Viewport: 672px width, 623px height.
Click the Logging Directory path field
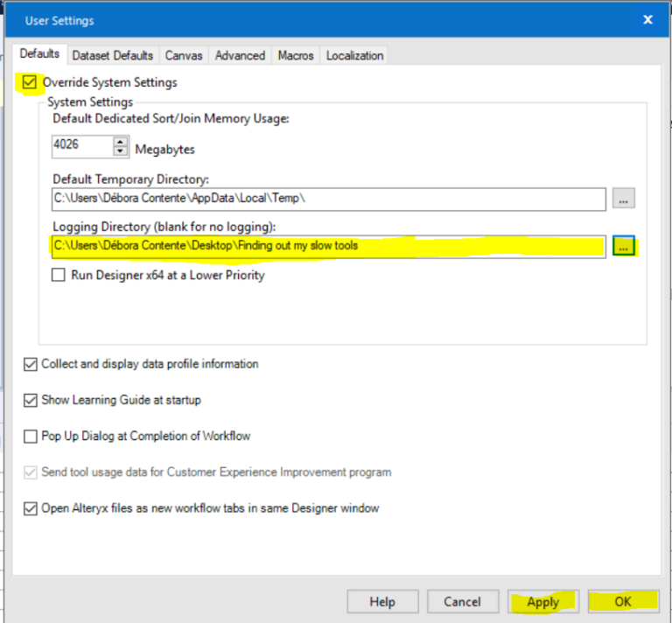click(x=328, y=247)
